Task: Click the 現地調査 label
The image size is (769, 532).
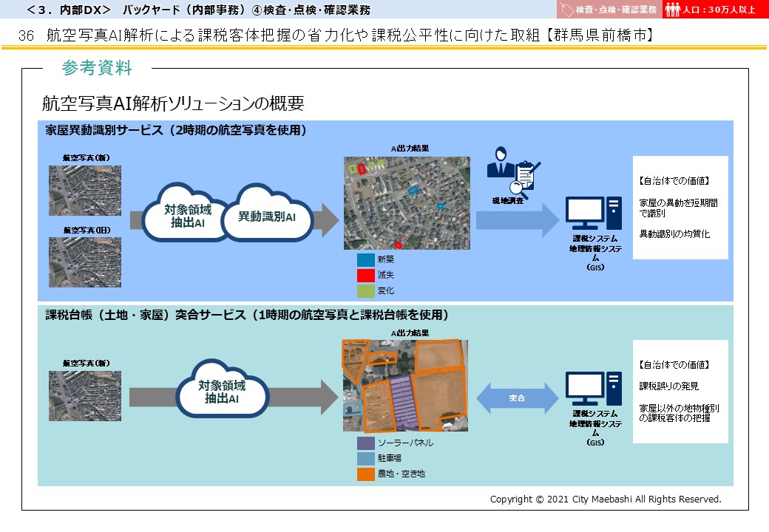Action: tap(508, 200)
